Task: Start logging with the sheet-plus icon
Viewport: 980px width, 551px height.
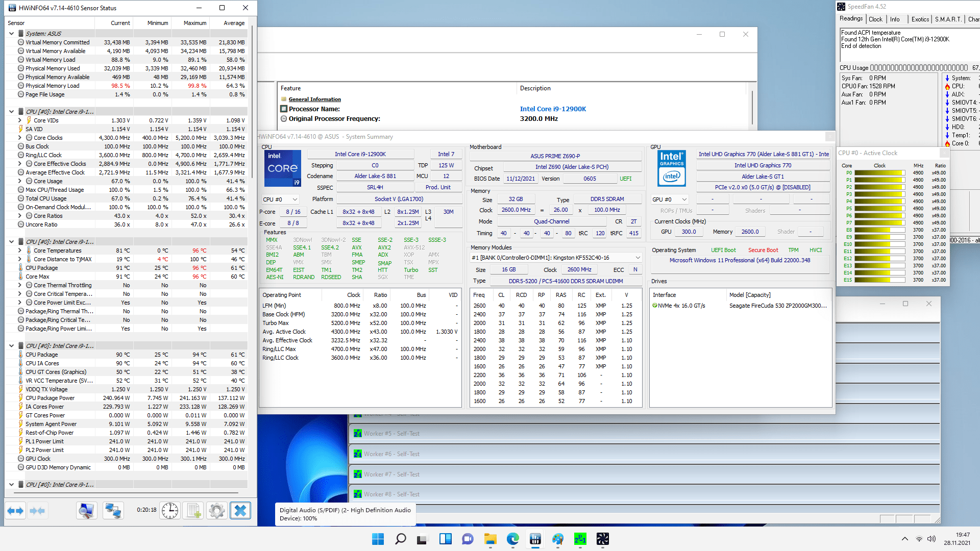Action: tap(193, 510)
